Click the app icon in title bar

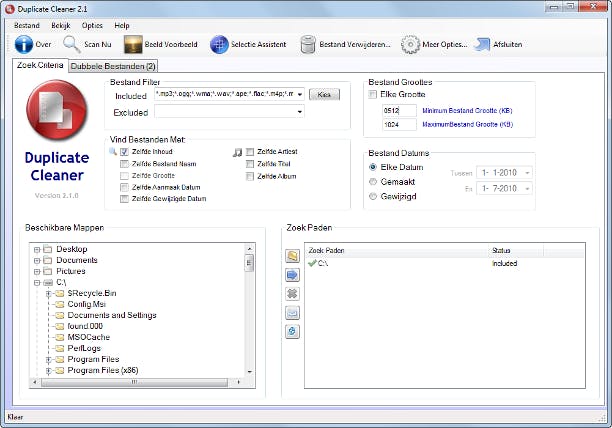pyautogui.click(x=10, y=9)
